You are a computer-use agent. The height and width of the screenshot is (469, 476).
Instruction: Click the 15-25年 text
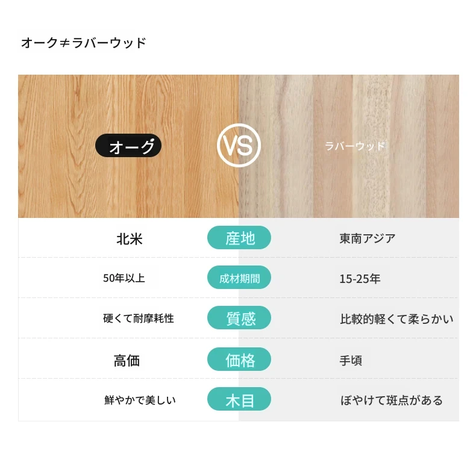click(360, 279)
